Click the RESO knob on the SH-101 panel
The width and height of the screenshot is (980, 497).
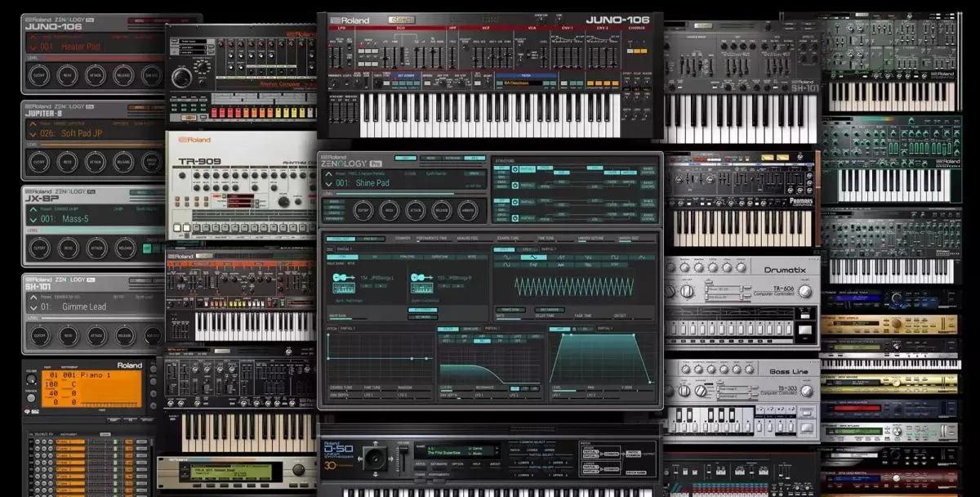(x=68, y=334)
